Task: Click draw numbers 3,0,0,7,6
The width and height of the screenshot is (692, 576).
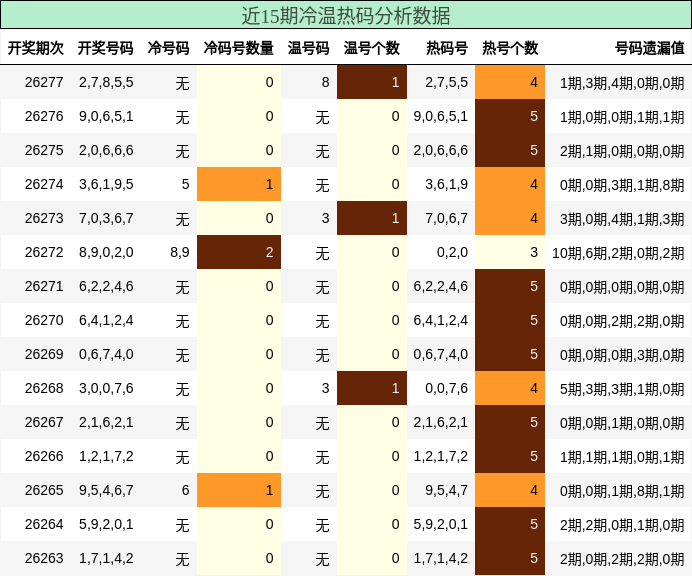Action: (x=106, y=388)
